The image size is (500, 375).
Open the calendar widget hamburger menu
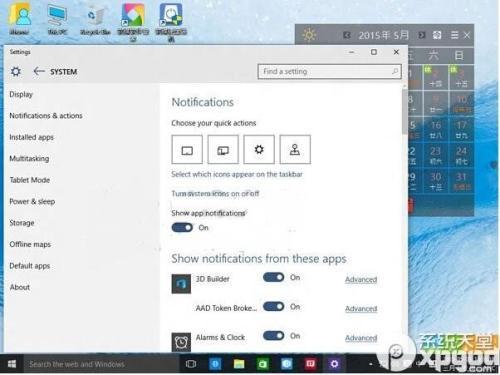(454, 35)
